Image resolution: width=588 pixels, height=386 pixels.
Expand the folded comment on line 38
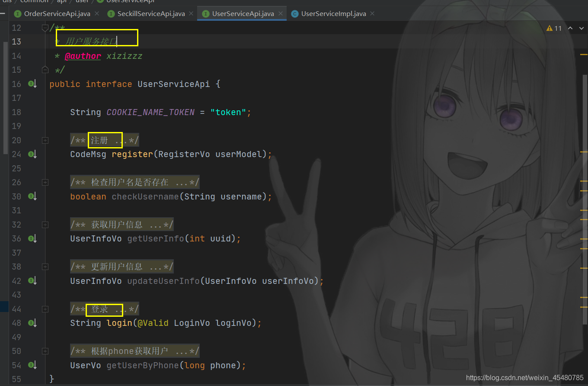pyautogui.click(x=45, y=267)
